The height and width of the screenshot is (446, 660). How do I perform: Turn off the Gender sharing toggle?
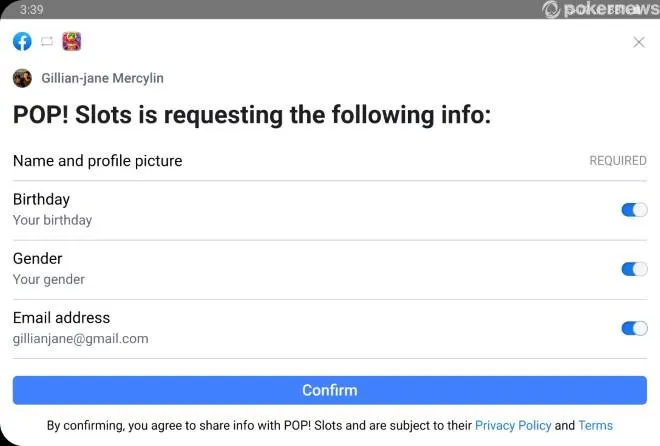point(634,269)
